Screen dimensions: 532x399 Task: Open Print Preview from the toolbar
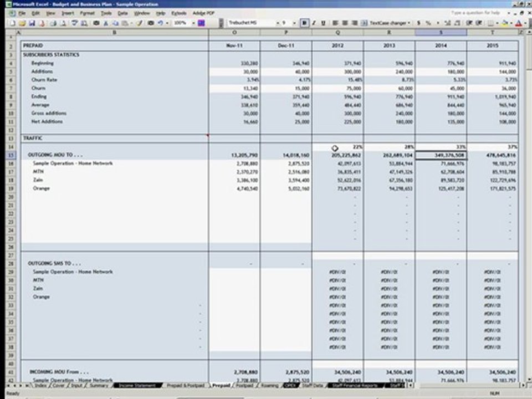[x=63, y=23]
